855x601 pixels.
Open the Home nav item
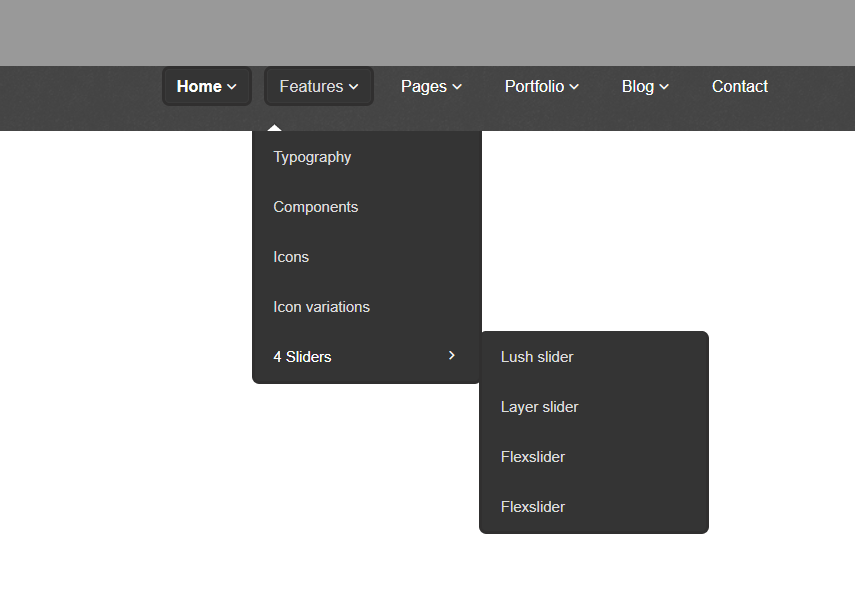(199, 86)
